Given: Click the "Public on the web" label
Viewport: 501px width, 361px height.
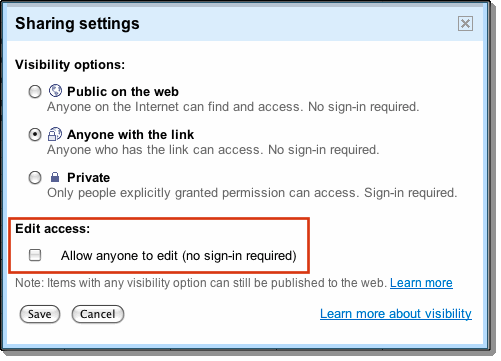Looking at the screenshot, I should click(123, 91).
